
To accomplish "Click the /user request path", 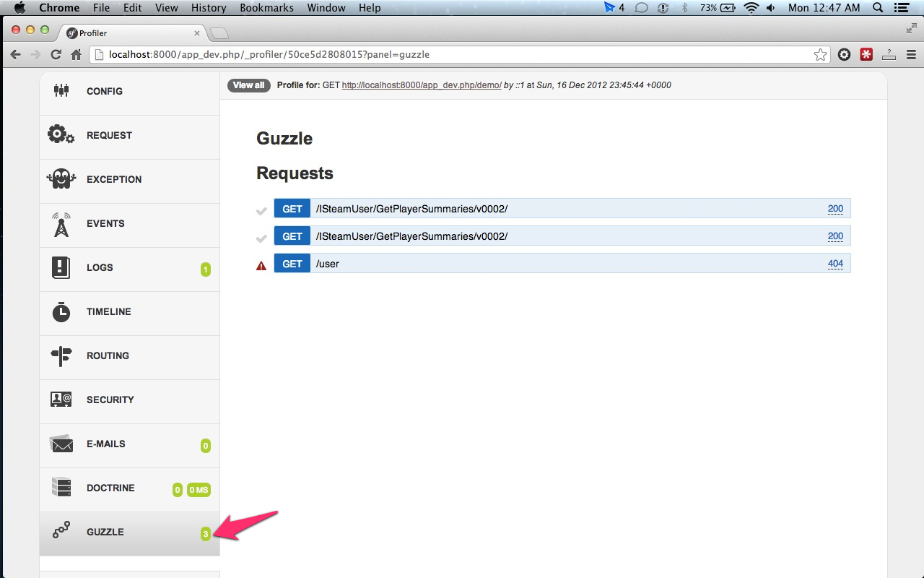I will pos(328,264).
